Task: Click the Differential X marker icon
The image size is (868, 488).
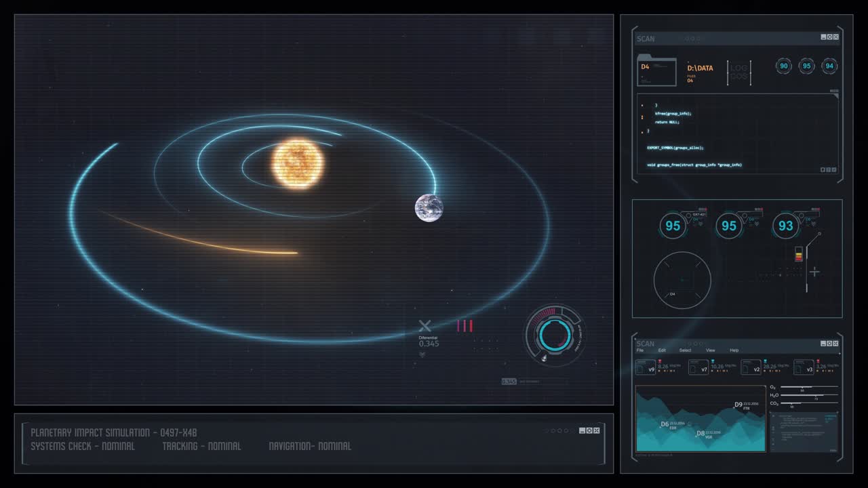Action: [x=425, y=326]
